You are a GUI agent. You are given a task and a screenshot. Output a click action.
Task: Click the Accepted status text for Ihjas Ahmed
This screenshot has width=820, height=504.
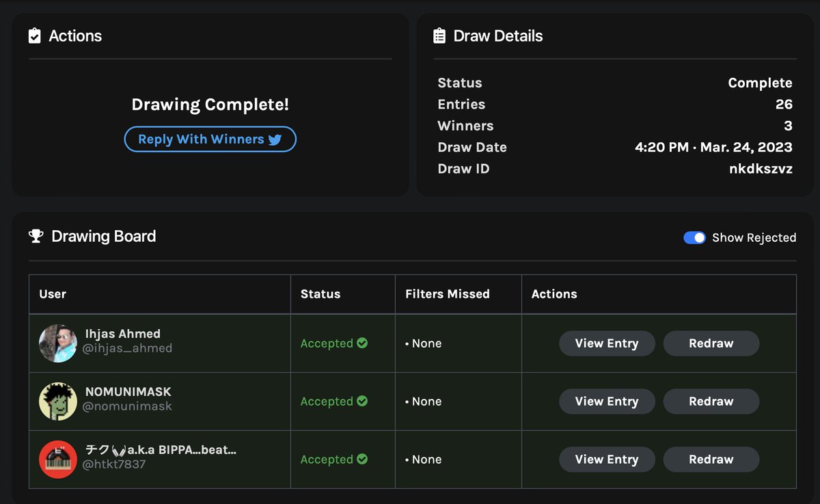[327, 344]
